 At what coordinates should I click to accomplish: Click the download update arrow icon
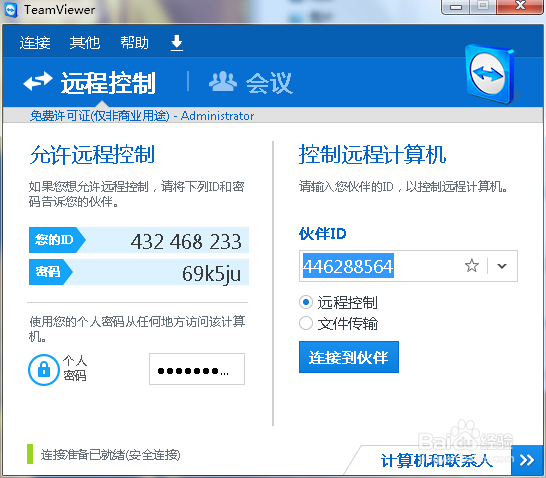pyautogui.click(x=177, y=43)
